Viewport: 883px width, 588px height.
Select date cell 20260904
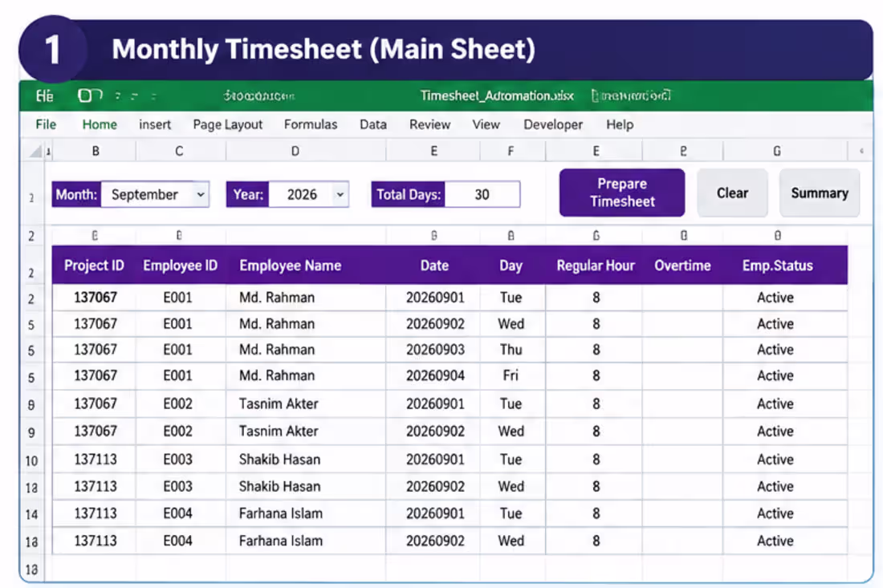(x=433, y=375)
